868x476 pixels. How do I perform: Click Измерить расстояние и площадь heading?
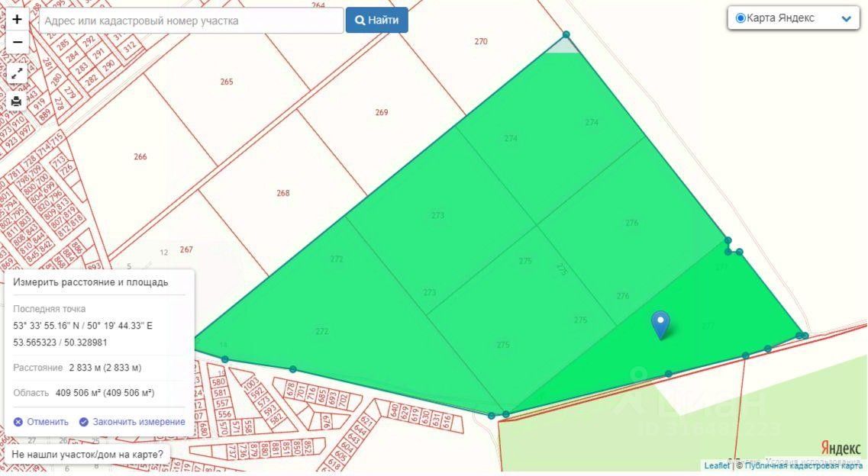tap(91, 282)
